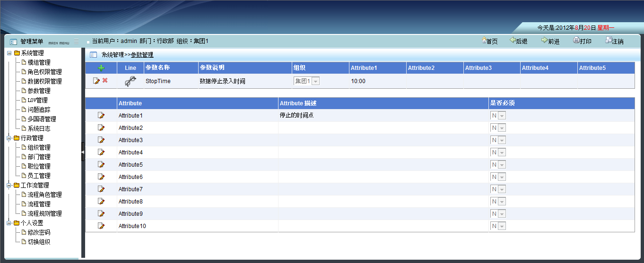Click the 停止的时间点 description cell
Screen dimensions: 644x263
[383, 115]
